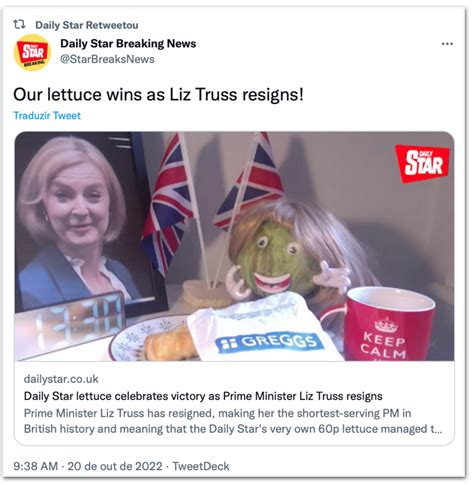Click the tweet text about lettuce winning
Viewport: 474px width, 485px height.
158,94
